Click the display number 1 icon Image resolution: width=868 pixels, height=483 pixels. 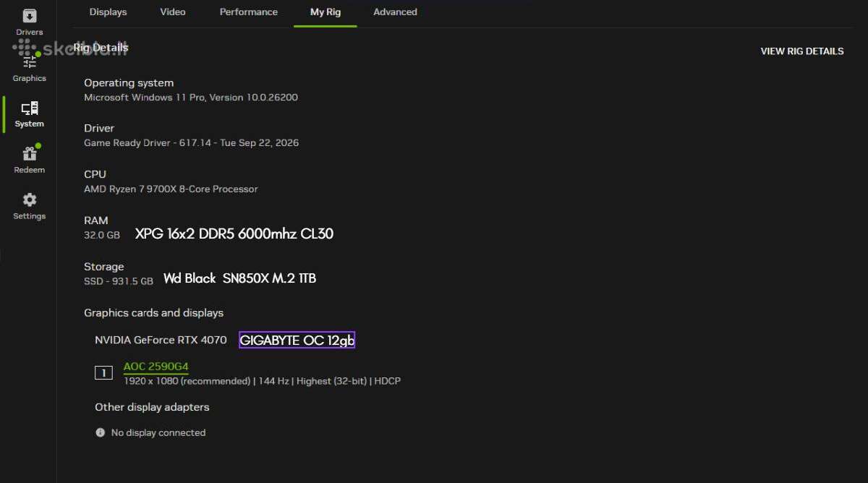coord(103,373)
